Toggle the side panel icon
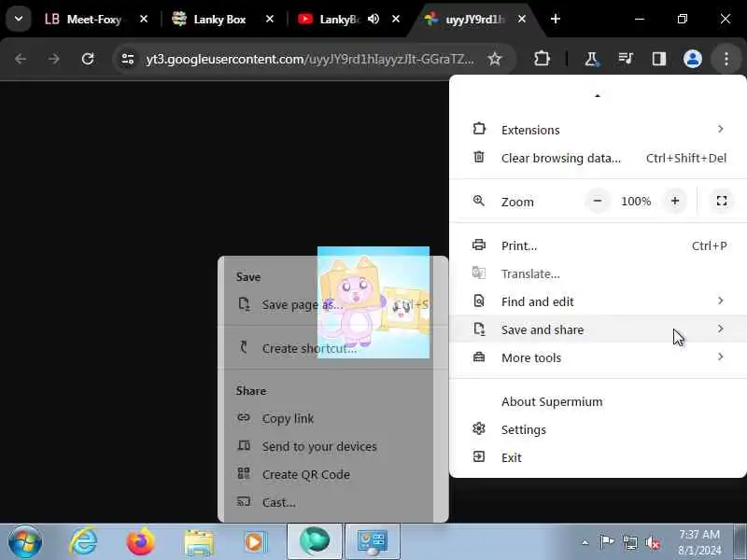Image resolution: width=747 pixels, height=560 pixels. 659,59
